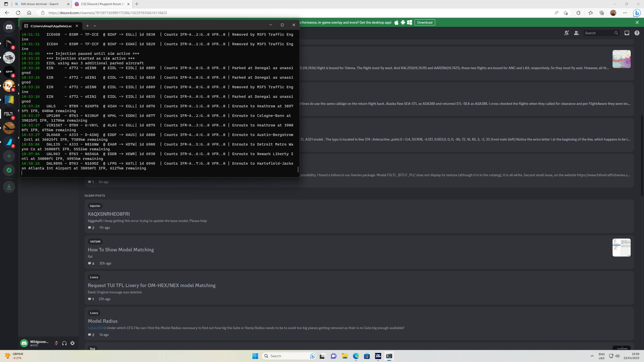Image resolution: width=644 pixels, height=362 pixels.
Task: Click Add a Server plus icon
Action: [9, 156]
